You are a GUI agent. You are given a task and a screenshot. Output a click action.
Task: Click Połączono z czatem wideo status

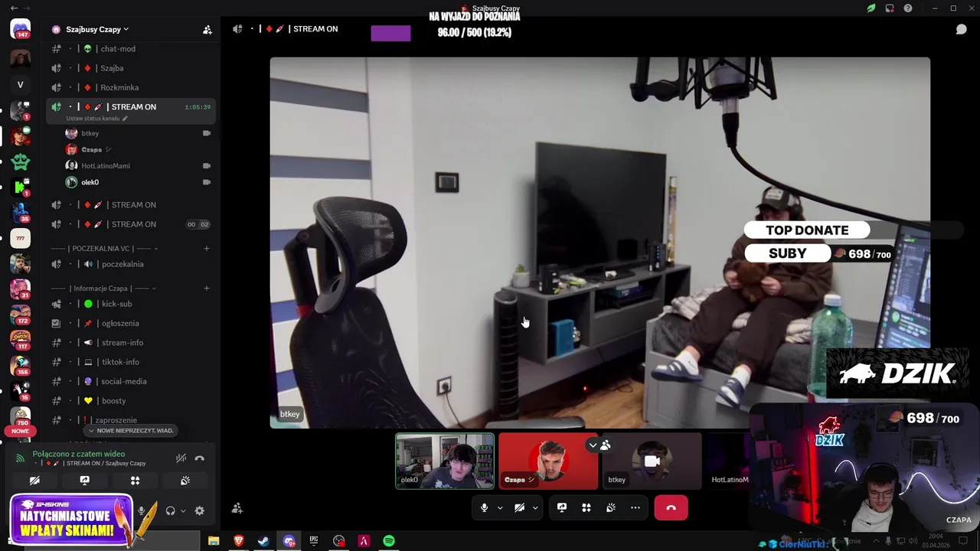79,454
